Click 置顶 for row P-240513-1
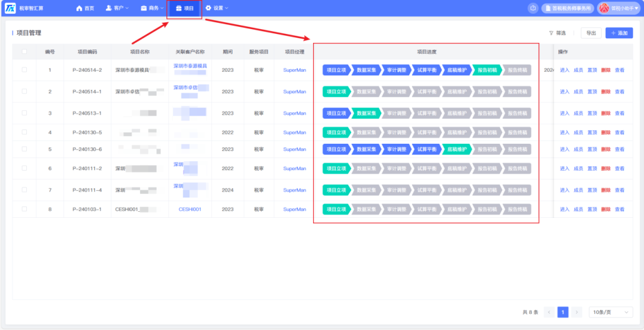The height and width of the screenshot is (330, 644). click(x=592, y=113)
